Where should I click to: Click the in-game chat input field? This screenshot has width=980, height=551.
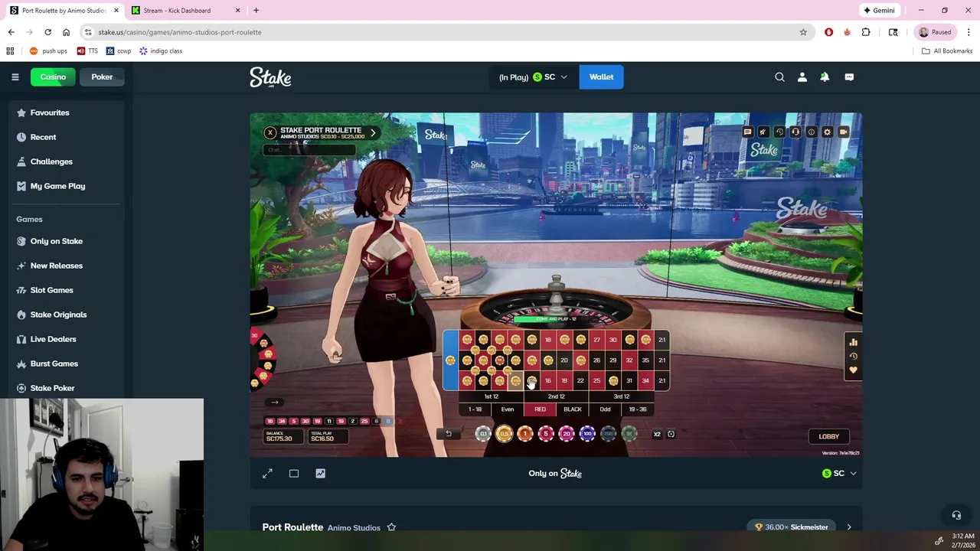(x=309, y=150)
